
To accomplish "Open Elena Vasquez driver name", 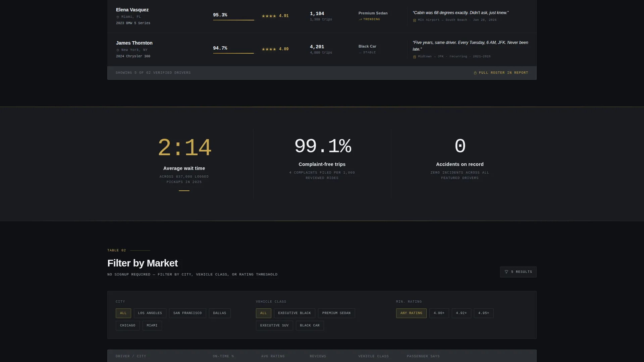I will pos(132,10).
